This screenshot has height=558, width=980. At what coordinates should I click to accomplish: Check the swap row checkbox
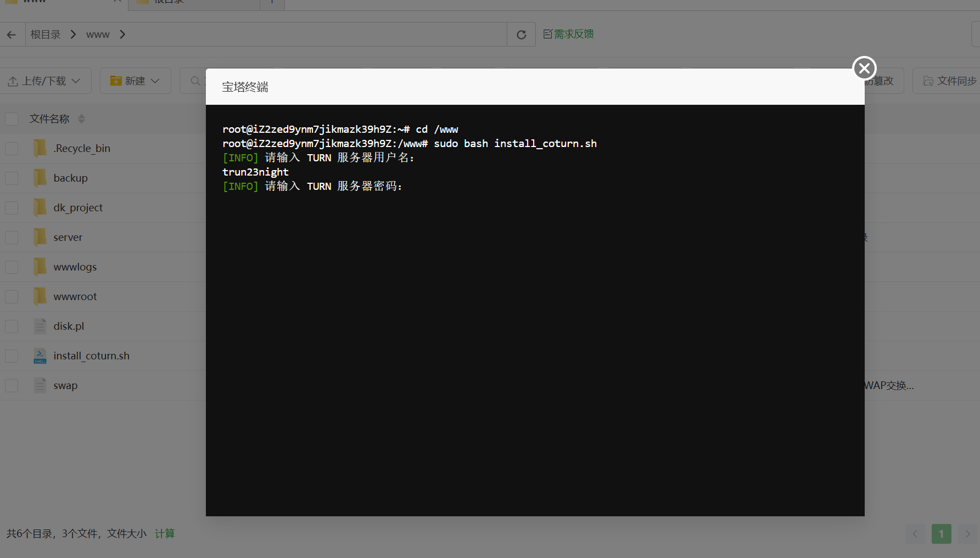coord(12,386)
